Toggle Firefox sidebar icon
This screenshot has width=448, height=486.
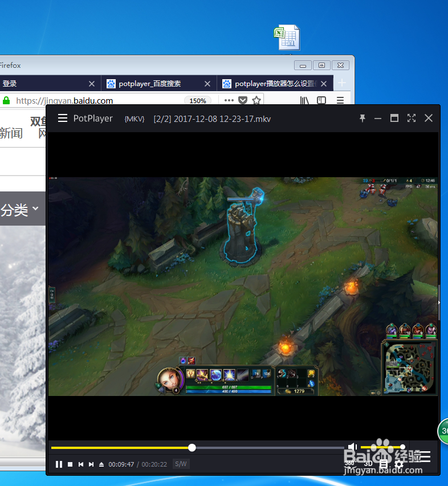(321, 100)
